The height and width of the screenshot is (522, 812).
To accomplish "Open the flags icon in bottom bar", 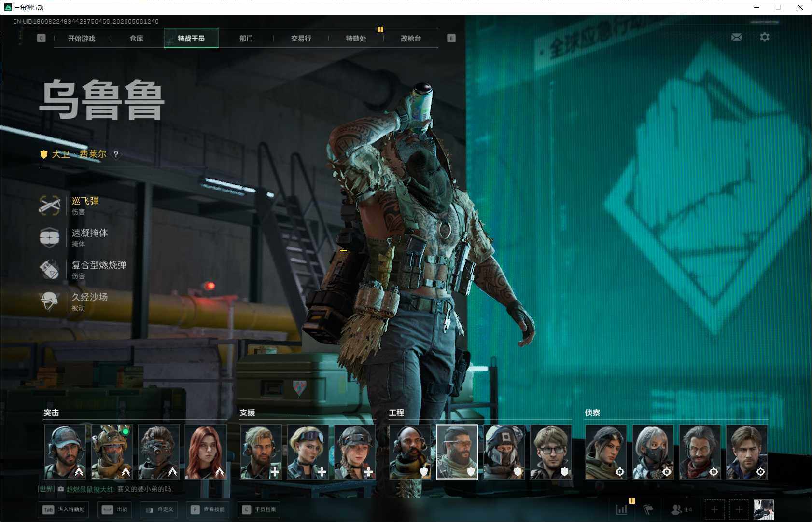I will [x=648, y=509].
